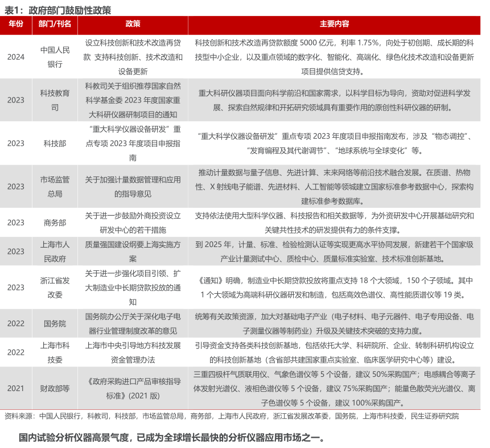Select the "科技教育司" department cell
This screenshot has height=448, width=490.
pos(55,100)
